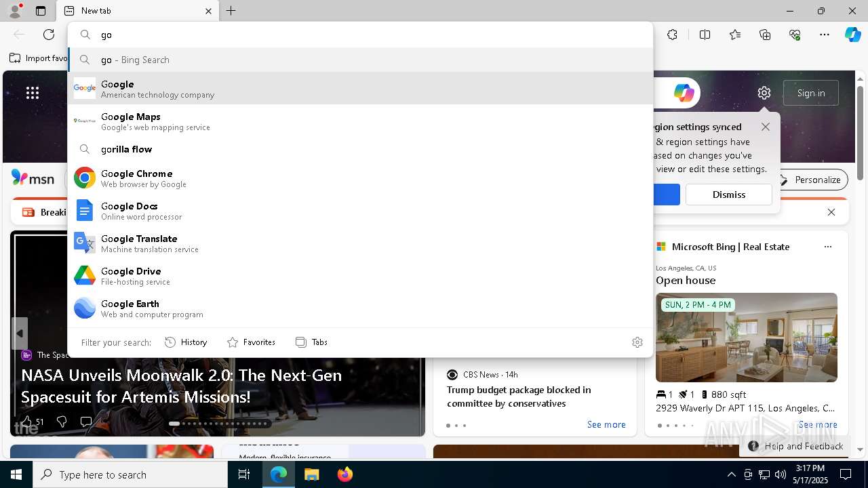Filter search by History
This screenshot has width=868, height=488.
pyautogui.click(x=186, y=342)
